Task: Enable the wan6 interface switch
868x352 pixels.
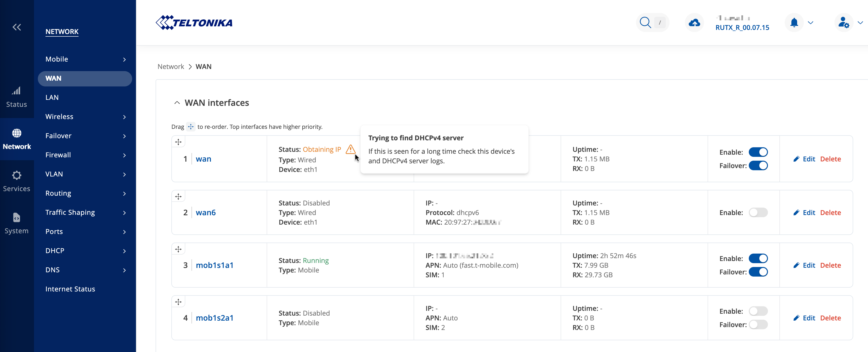Action: 758,212
